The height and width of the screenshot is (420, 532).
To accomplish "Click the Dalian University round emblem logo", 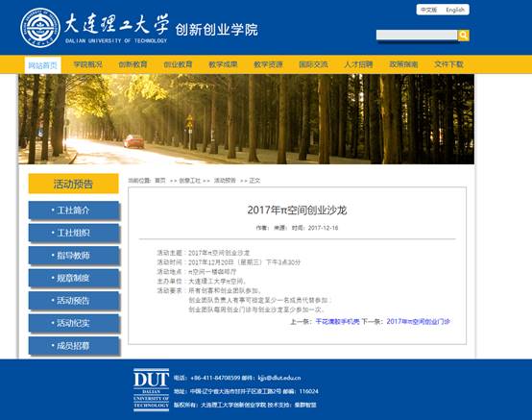I will (40, 28).
